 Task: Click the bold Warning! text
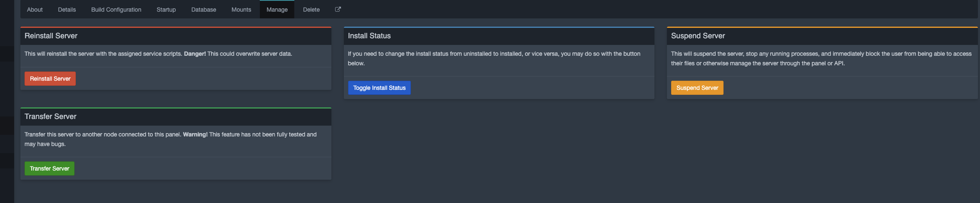coord(195,134)
